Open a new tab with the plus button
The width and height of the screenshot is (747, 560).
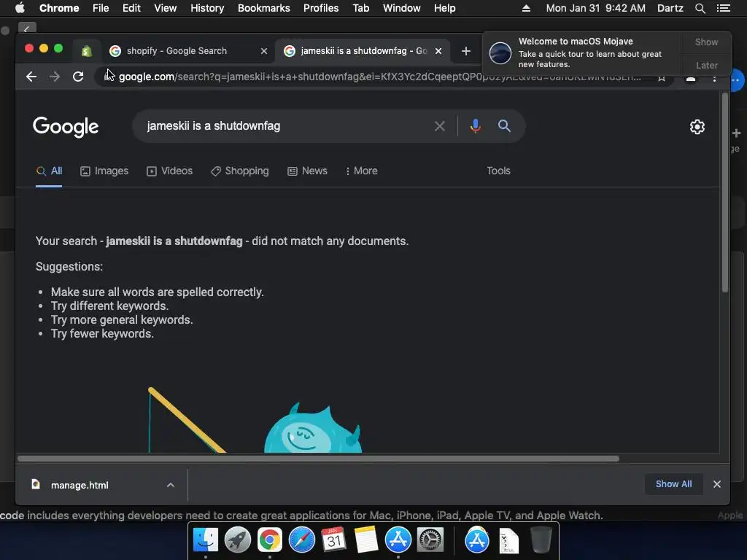(x=466, y=51)
